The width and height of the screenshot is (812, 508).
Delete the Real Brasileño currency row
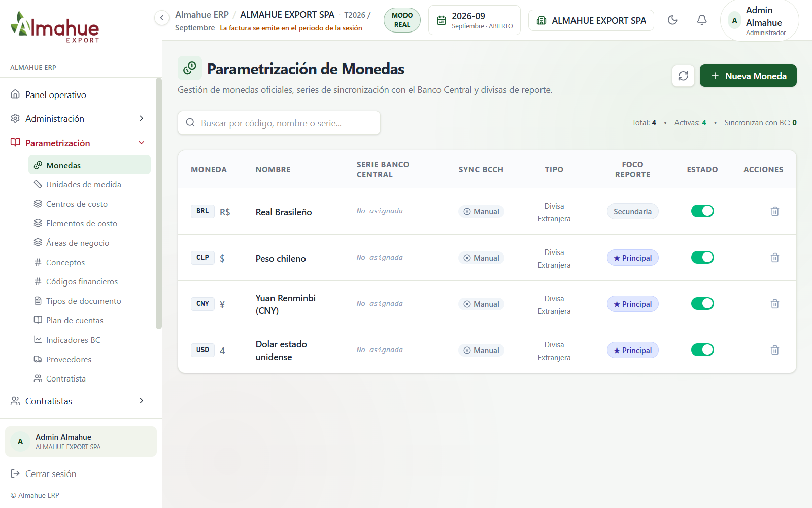click(775, 211)
